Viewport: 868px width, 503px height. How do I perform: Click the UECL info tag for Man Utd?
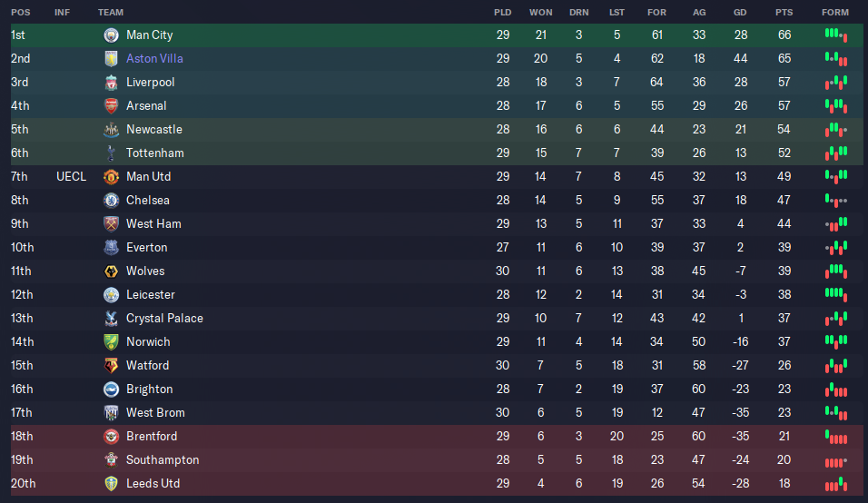[x=72, y=176]
